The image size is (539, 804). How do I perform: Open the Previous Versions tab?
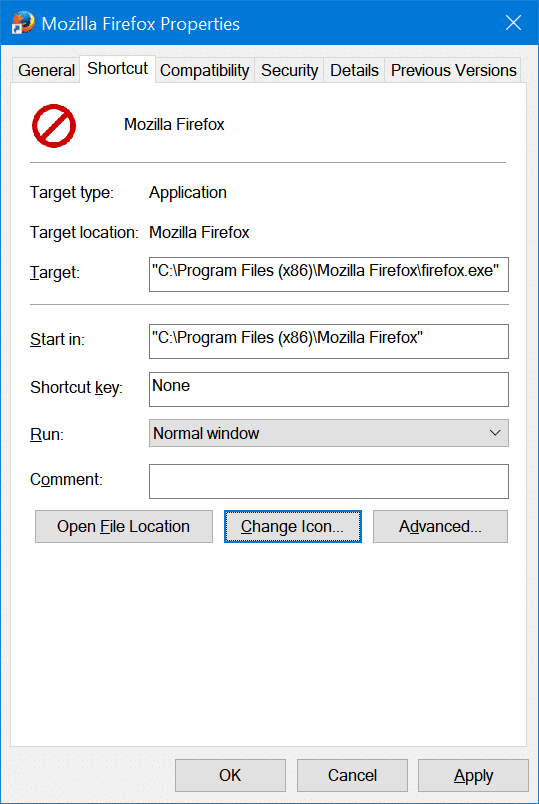453,70
